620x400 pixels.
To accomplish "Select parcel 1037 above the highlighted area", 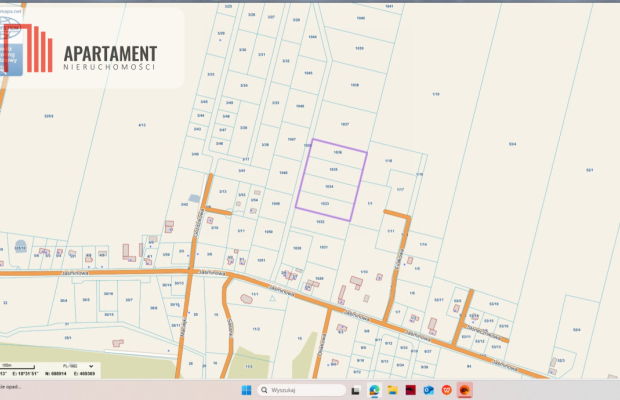I will (344, 124).
